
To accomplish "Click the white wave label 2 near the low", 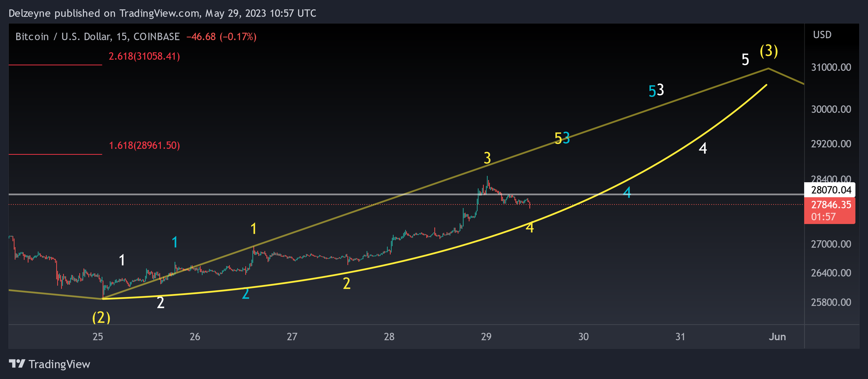I will click(161, 302).
